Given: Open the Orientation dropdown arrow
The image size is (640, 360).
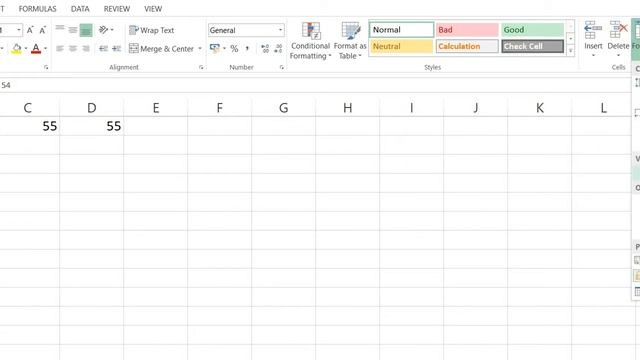Looking at the screenshot, I should pyautogui.click(x=112, y=30).
